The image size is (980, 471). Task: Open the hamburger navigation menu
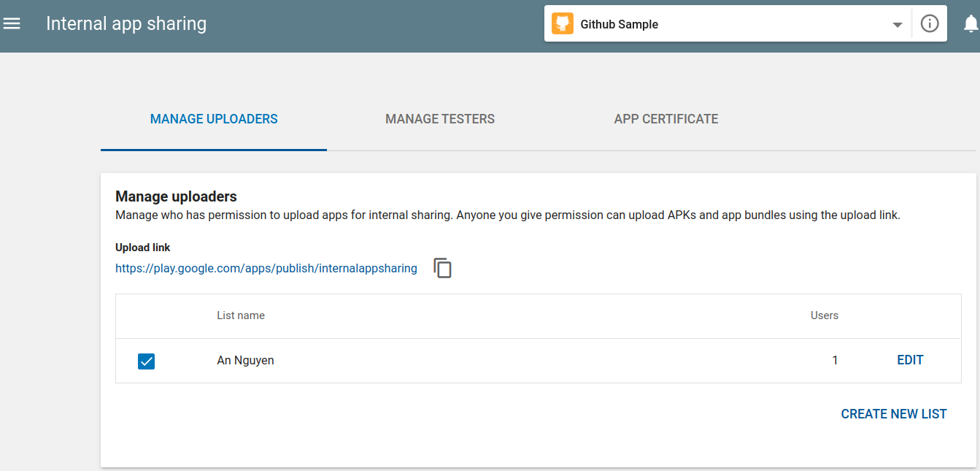pyautogui.click(x=12, y=24)
